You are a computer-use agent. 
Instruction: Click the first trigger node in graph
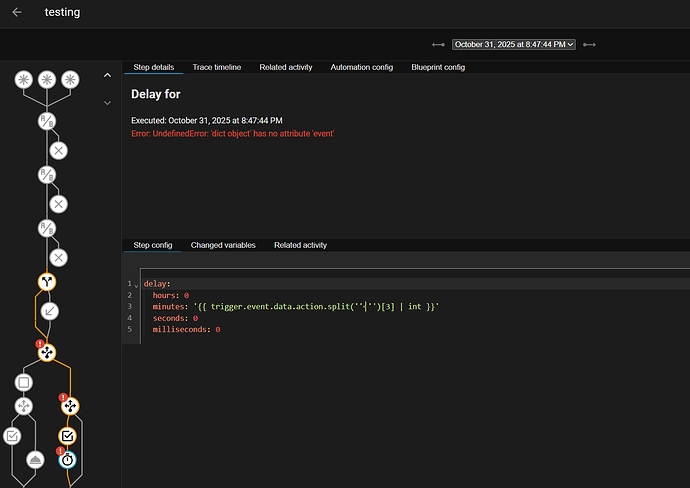(x=23, y=80)
